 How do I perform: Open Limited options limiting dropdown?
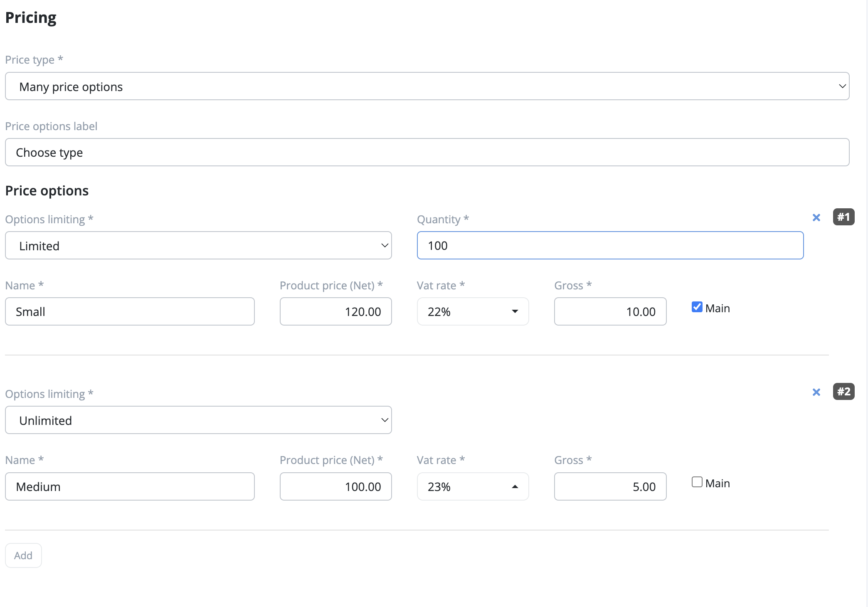tap(198, 246)
